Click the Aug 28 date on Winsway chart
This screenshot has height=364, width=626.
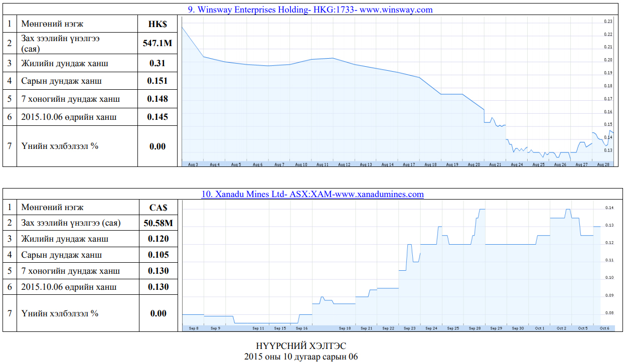[x=603, y=164]
